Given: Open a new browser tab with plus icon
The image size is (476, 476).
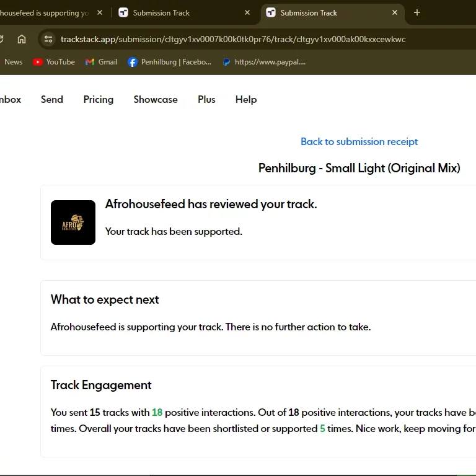Looking at the screenshot, I should (x=416, y=13).
